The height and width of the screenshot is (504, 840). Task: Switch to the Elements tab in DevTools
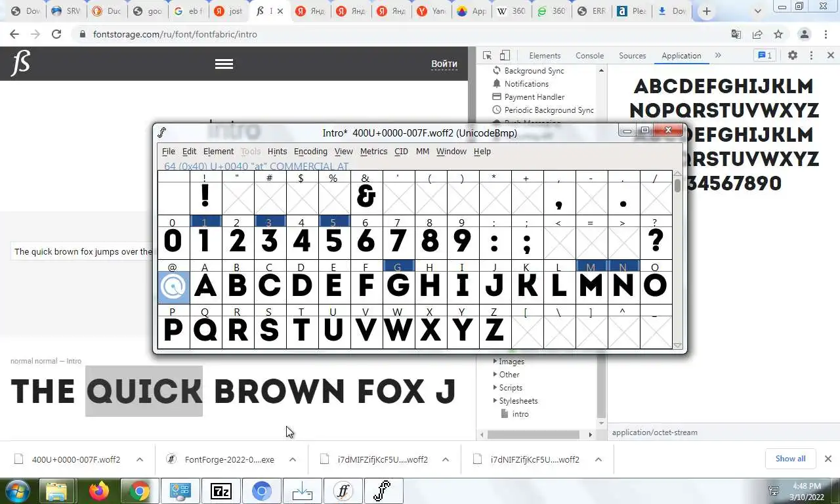click(545, 56)
